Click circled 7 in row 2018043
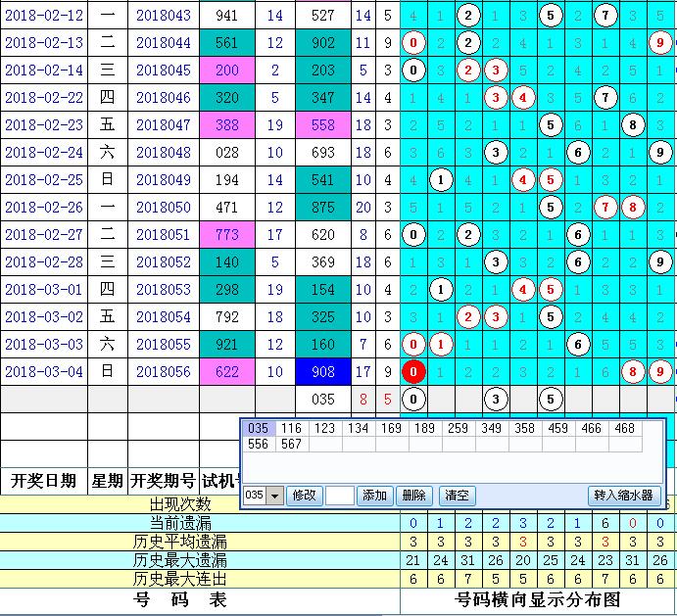The width and height of the screenshot is (677, 616). pos(606,16)
